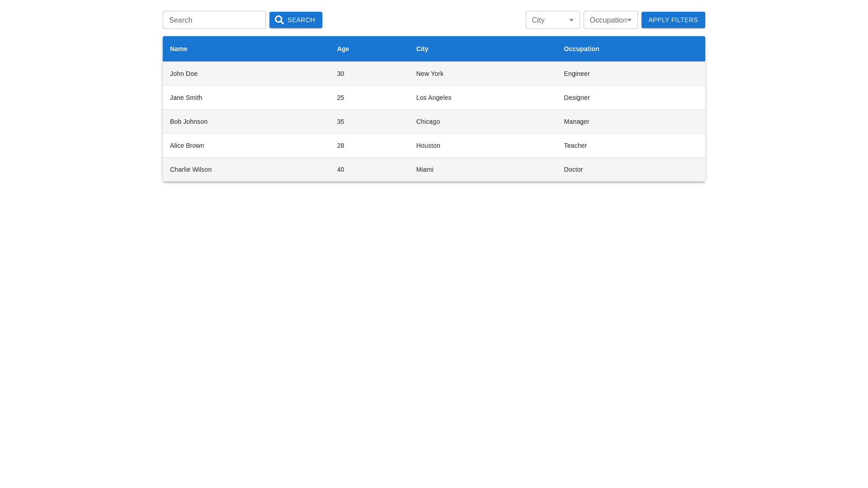Click the Occupation column header
Screen dimensions: 868x488
point(581,49)
